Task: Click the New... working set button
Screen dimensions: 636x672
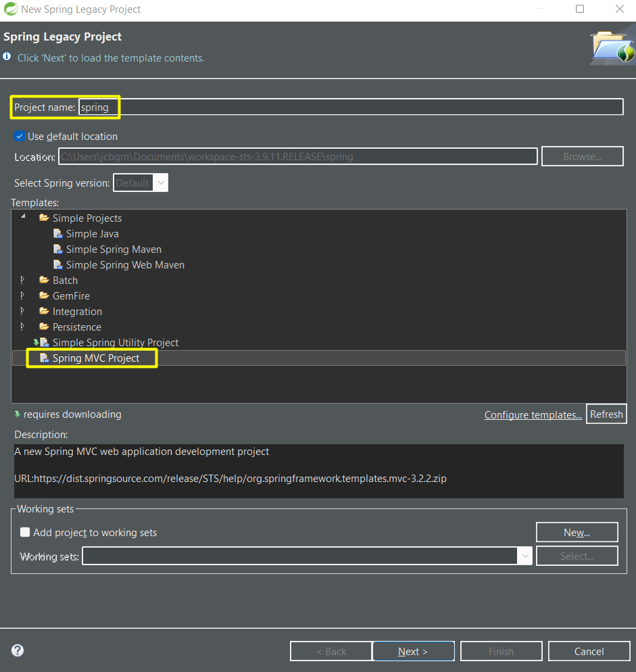Action: (x=577, y=532)
